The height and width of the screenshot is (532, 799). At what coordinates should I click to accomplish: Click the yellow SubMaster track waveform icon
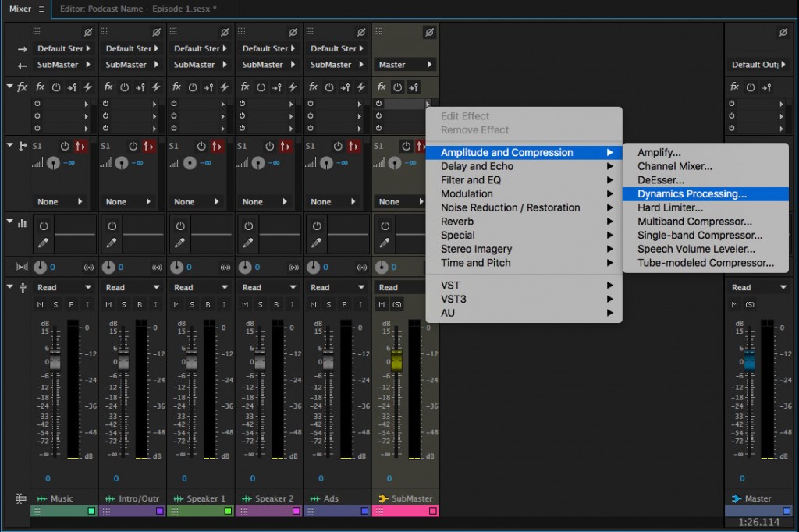(383, 498)
